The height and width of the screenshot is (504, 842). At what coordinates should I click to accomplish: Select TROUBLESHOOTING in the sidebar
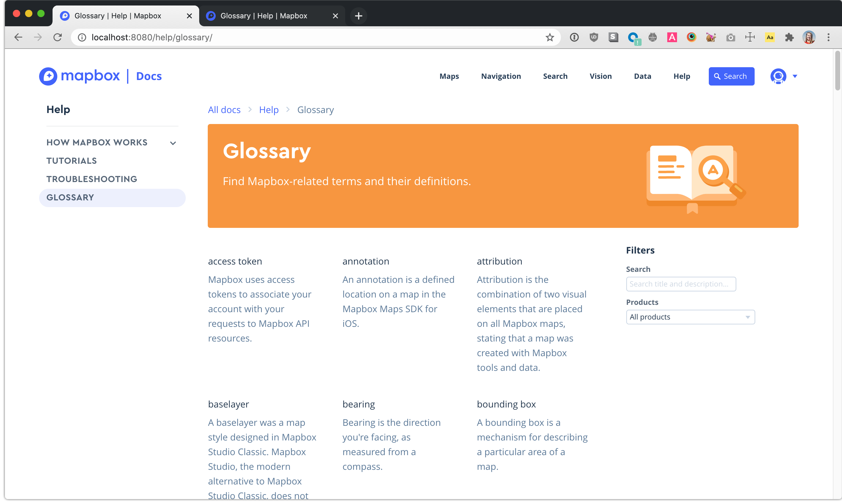[92, 179]
